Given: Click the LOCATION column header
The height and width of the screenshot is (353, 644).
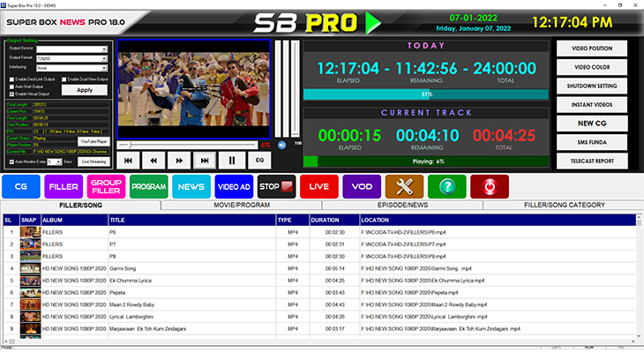Looking at the screenshot, I should [498, 221].
